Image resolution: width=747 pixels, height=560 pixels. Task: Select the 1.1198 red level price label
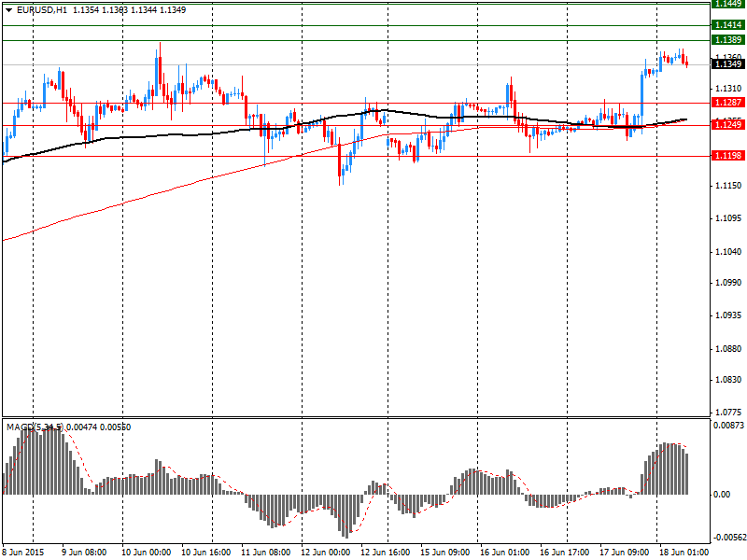pos(728,156)
